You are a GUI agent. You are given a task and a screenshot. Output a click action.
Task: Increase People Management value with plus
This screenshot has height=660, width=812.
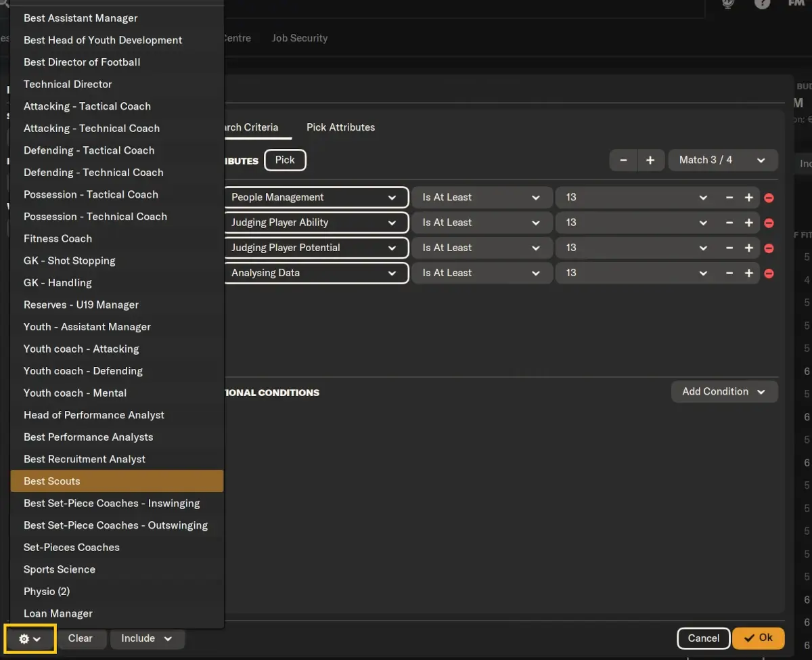point(748,197)
